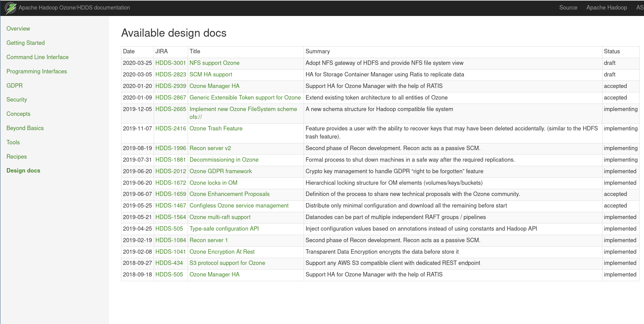
Task: Open JIRA link HDDS-1996
Action: click(x=171, y=148)
